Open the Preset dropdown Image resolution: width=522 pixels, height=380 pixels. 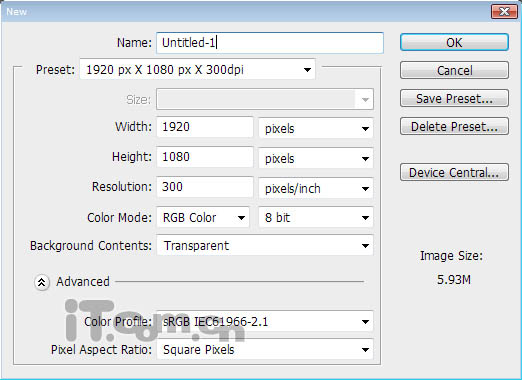pos(197,70)
